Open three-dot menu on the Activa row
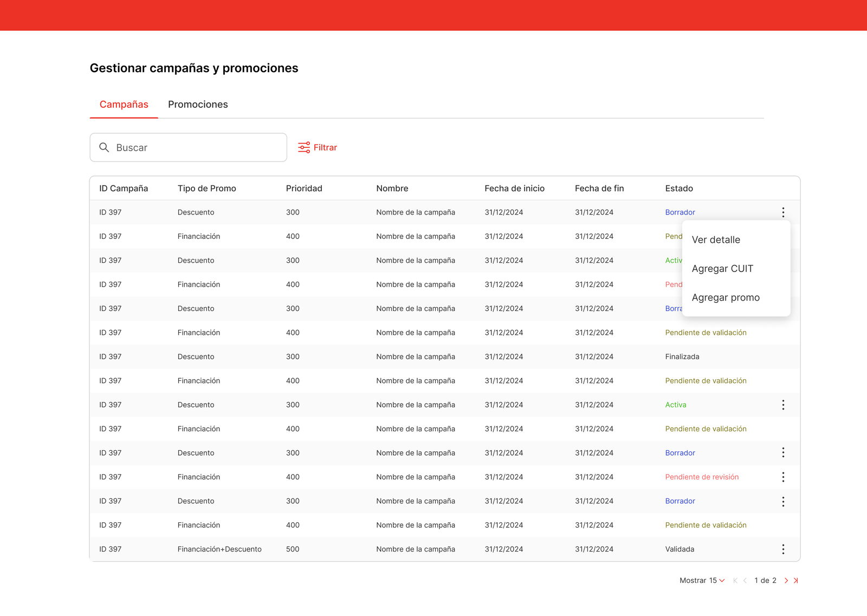This screenshot has height=616, width=867. tap(783, 405)
